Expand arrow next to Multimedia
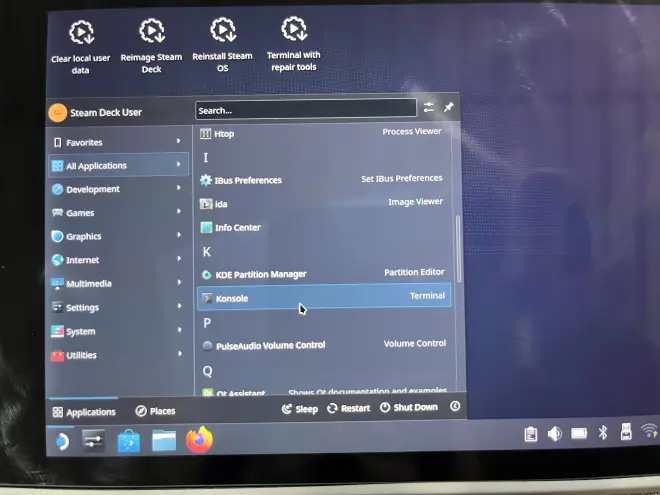Image resolution: width=660 pixels, height=495 pixels. coord(179,282)
